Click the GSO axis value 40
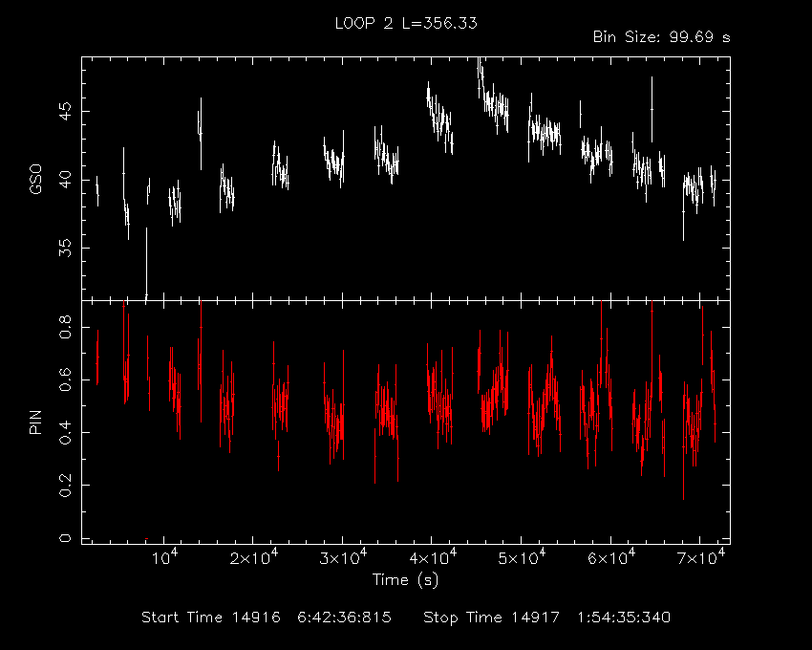Viewport: 812px width, 650px height. 65,180
